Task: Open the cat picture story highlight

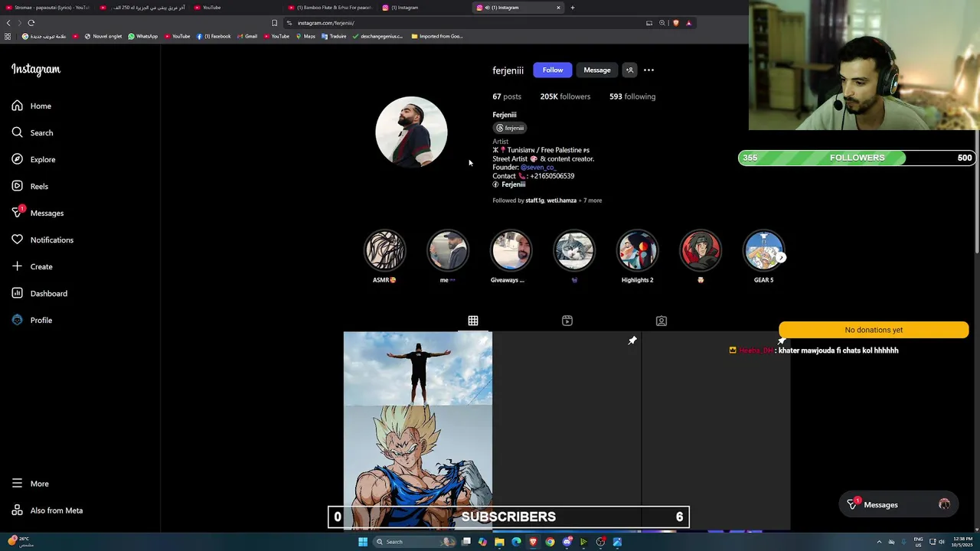Action: click(x=574, y=251)
